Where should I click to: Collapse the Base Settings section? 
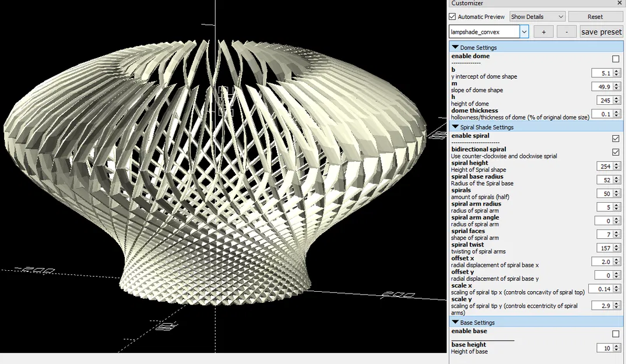[455, 322]
